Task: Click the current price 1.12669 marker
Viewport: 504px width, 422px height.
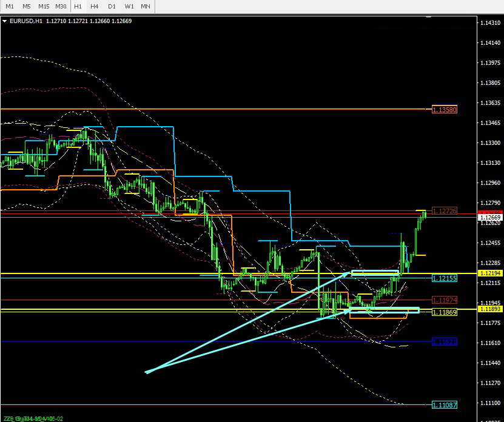Action: (490, 217)
